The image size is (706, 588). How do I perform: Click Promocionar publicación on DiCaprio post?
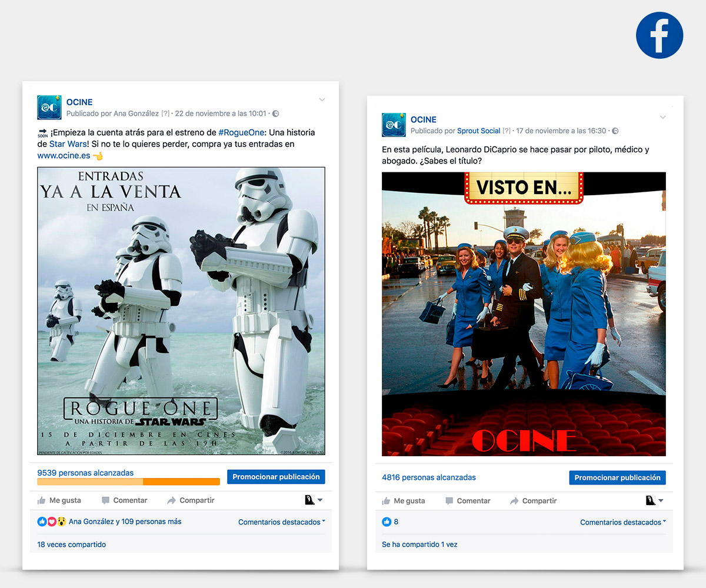618,477
